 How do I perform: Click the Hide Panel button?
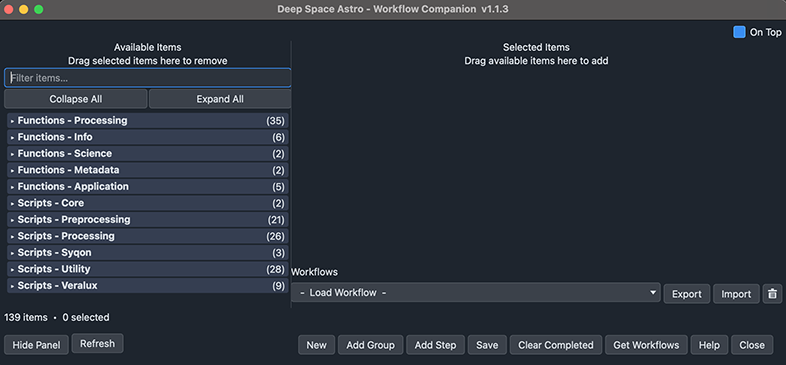pos(36,345)
